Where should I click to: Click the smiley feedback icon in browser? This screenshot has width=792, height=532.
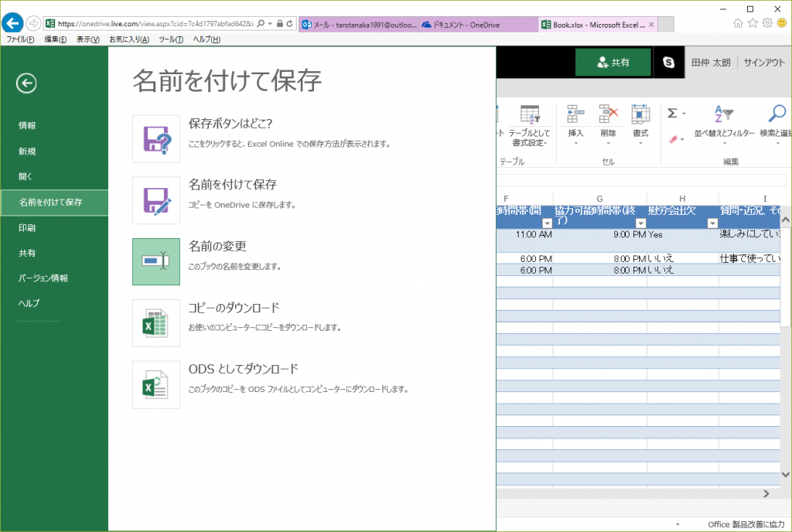(x=782, y=23)
